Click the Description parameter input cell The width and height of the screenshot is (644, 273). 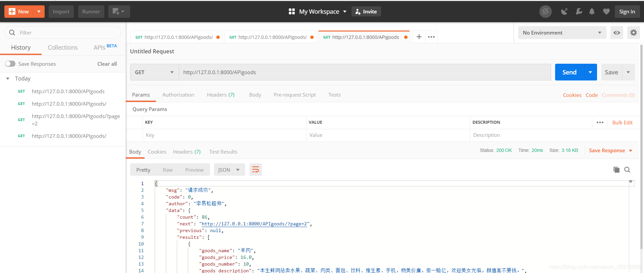(554, 135)
